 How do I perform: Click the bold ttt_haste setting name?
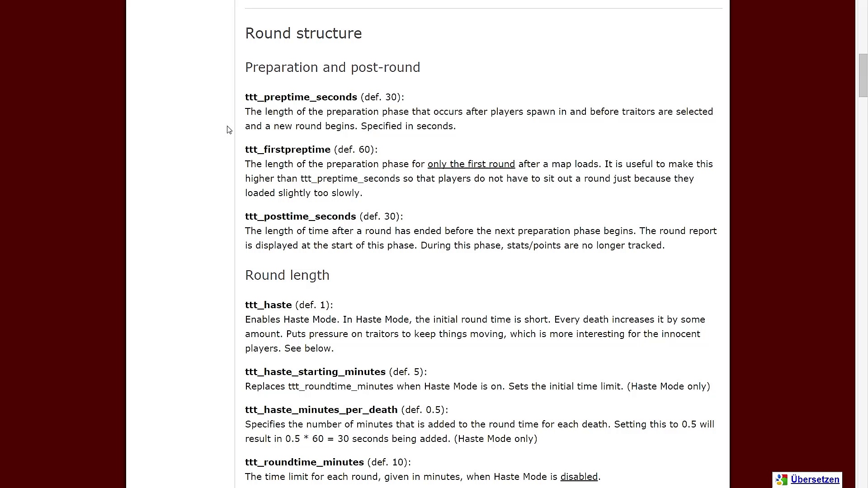[268, 305]
